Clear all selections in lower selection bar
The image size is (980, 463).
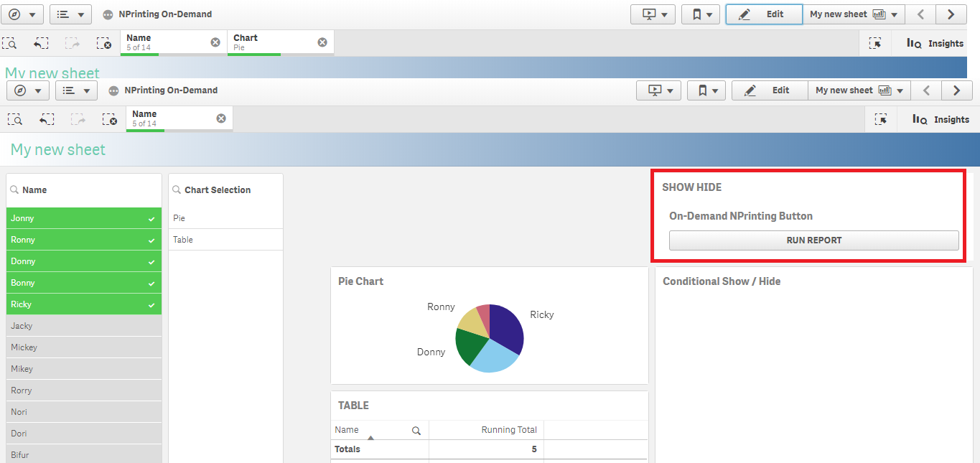pos(109,120)
